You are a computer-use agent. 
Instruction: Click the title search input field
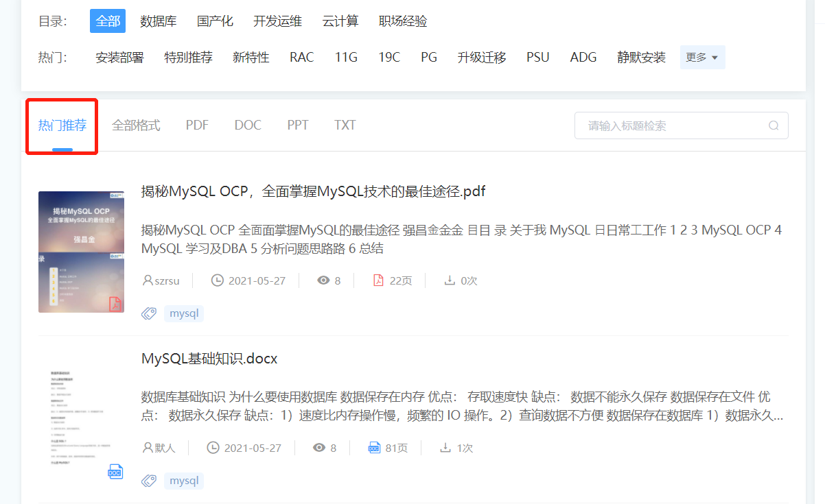666,125
